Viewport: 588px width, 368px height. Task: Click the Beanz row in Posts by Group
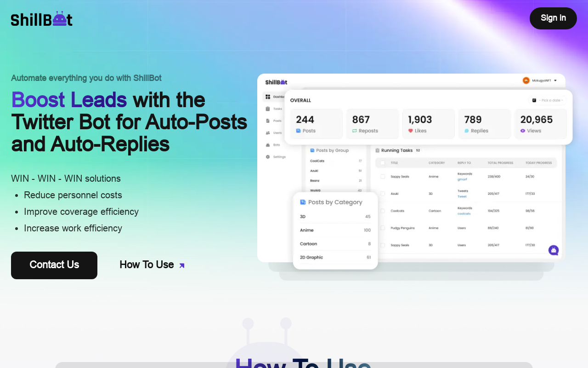click(336, 181)
